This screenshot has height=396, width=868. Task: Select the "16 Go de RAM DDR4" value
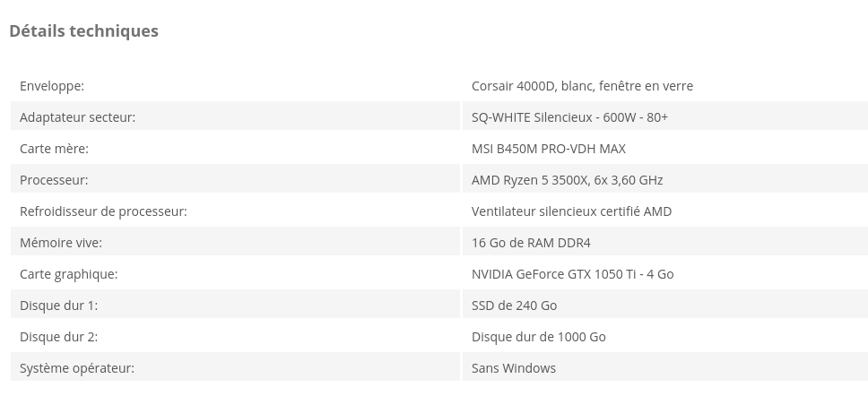pos(531,243)
